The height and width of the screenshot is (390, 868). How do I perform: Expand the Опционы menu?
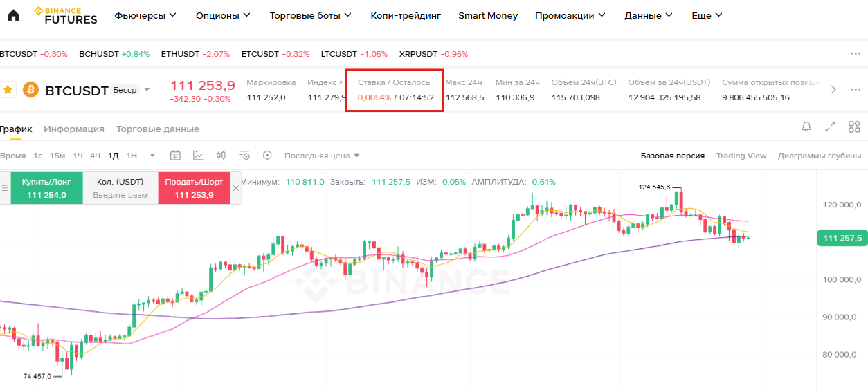223,15
